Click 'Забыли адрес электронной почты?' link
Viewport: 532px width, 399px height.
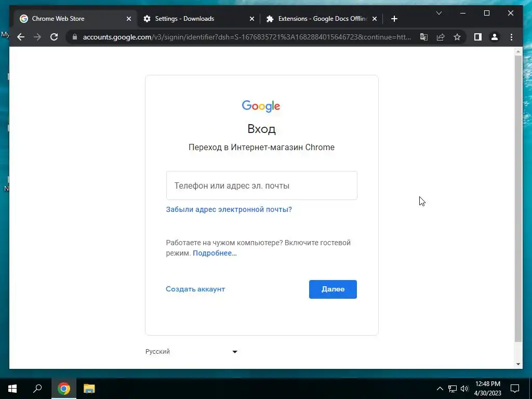229,209
